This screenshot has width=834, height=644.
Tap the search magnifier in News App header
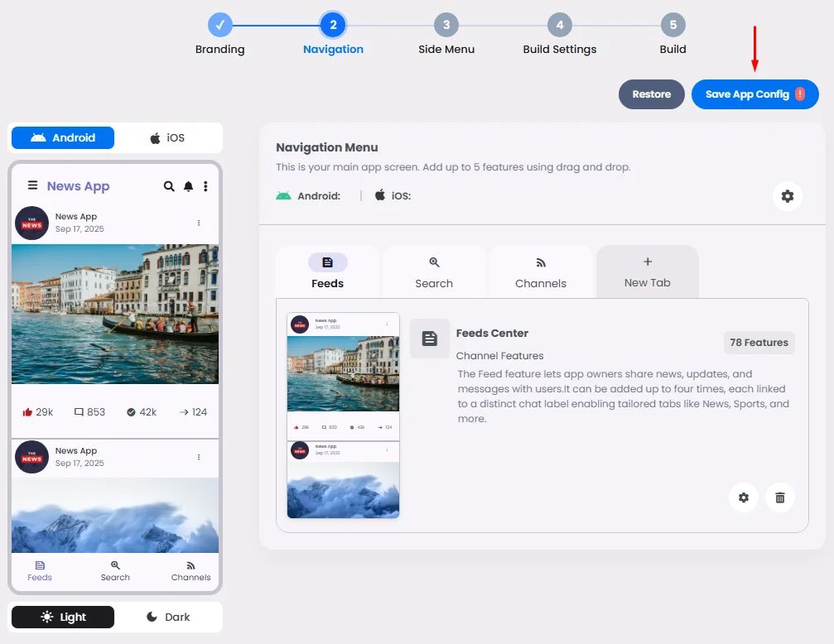coord(169,186)
